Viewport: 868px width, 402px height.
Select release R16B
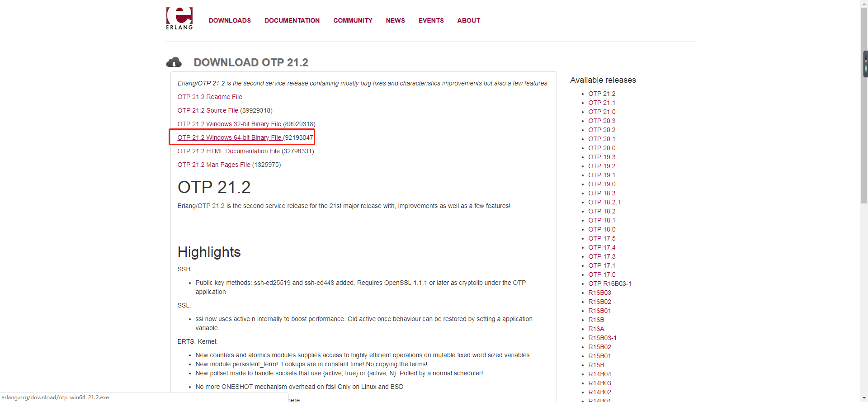[x=596, y=320]
